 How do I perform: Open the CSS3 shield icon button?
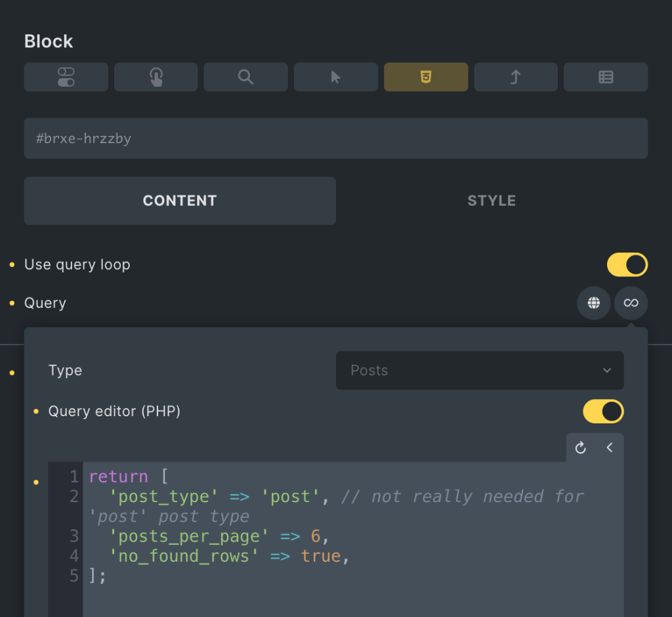(425, 77)
